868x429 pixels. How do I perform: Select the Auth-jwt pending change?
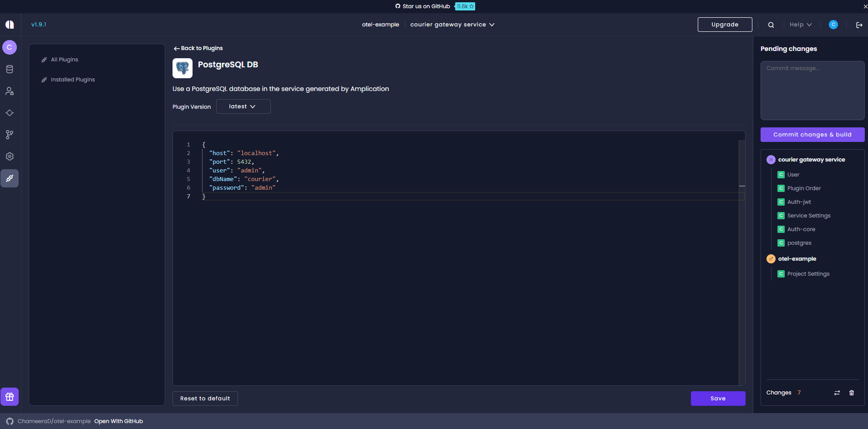click(x=799, y=202)
